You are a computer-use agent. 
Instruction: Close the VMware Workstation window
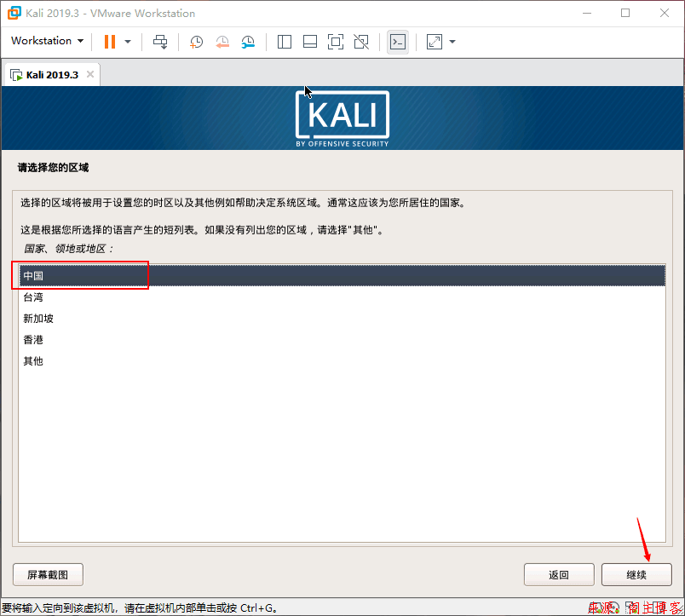[665, 13]
